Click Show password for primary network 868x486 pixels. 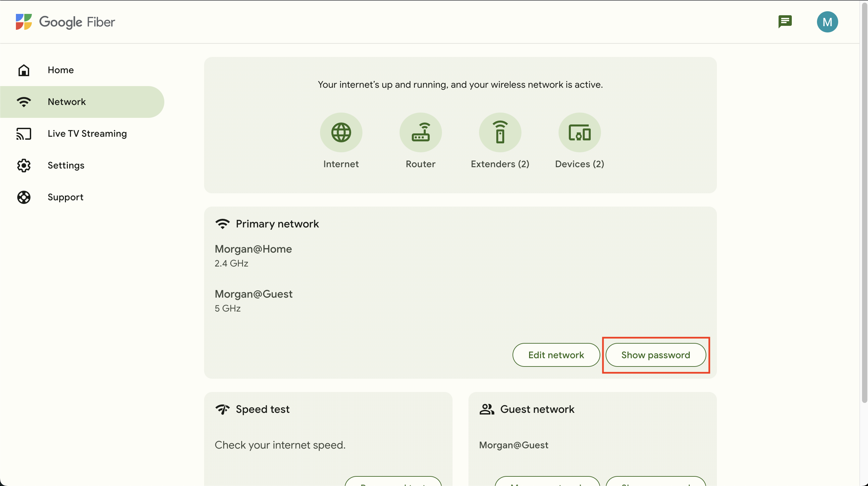(x=655, y=355)
